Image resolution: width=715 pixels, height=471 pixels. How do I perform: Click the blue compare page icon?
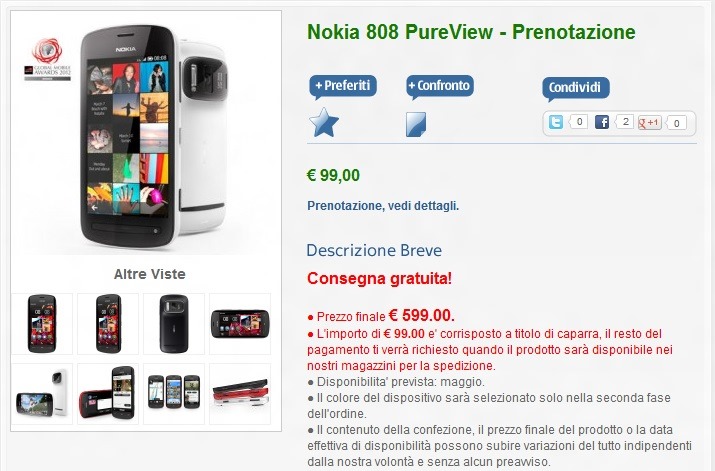pyautogui.click(x=416, y=124)
